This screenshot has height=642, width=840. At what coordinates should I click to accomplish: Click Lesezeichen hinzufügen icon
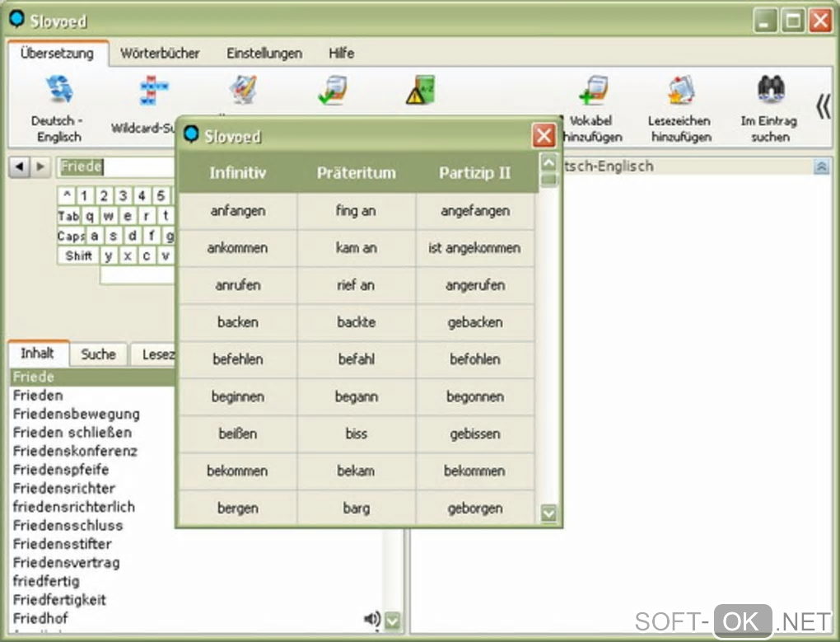pos(680,90)
